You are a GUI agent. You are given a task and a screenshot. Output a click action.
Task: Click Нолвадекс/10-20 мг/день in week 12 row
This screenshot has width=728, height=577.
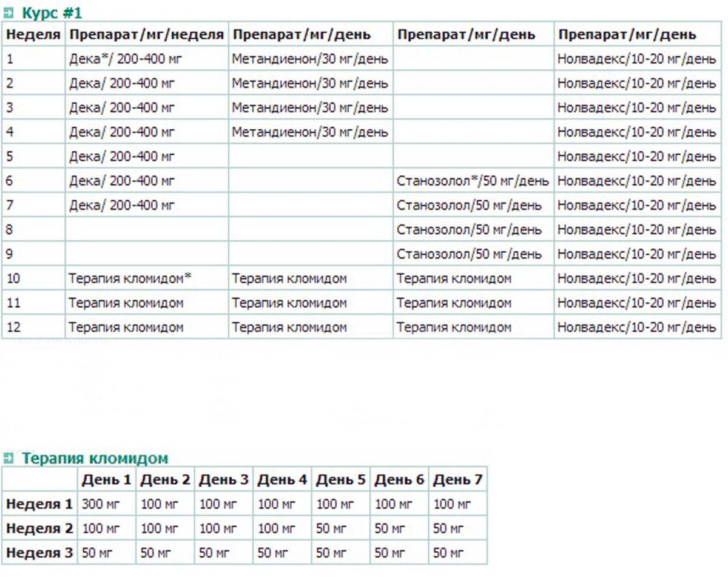tap(636, 327)
